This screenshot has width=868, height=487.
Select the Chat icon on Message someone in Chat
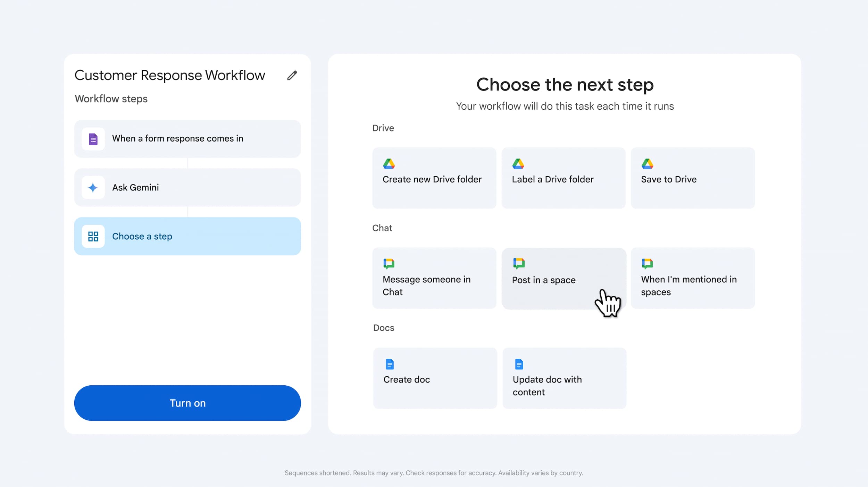(x=389, y=263)
